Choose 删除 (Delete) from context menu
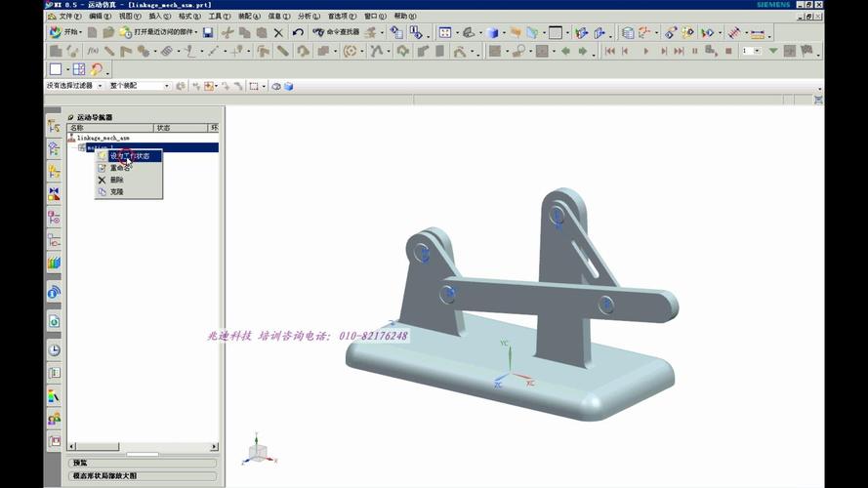The height and width of the screenshot is (488, 868). pos(116,180)
